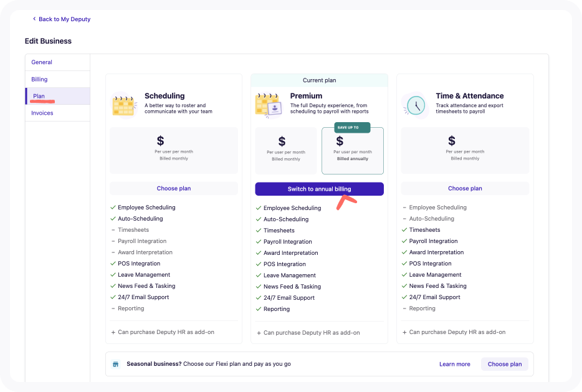The width and height of the screenshot is (582, 392).
Task: Open the Learn more link for Flexi
Action: [x=454, y=364]
